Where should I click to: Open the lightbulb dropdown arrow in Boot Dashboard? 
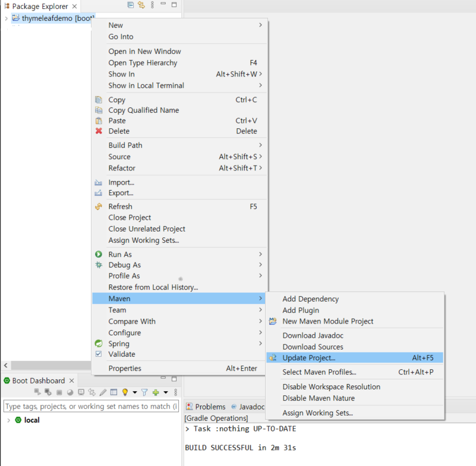135,392
